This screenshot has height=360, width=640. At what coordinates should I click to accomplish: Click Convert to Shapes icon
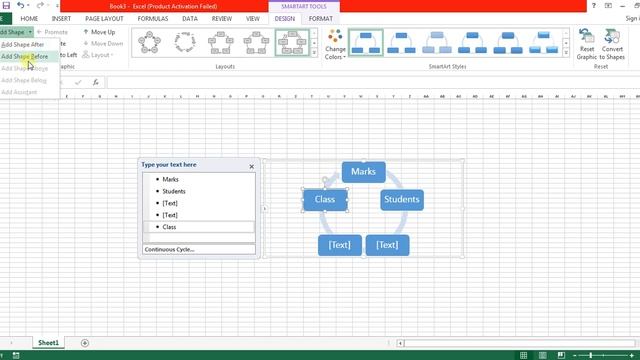pyautogui.click(x=612, y=44)
